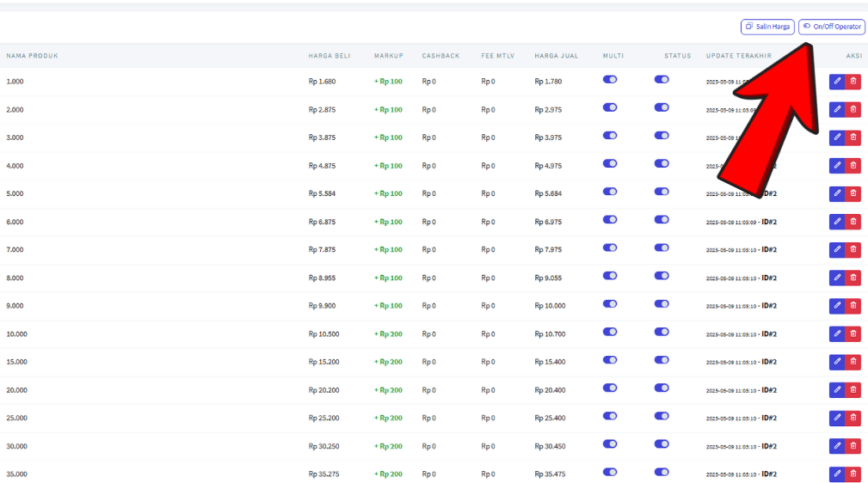Remove the 15.000 product using the trash icon
This screenshot has width=868, height=483.
pos(853,362)
